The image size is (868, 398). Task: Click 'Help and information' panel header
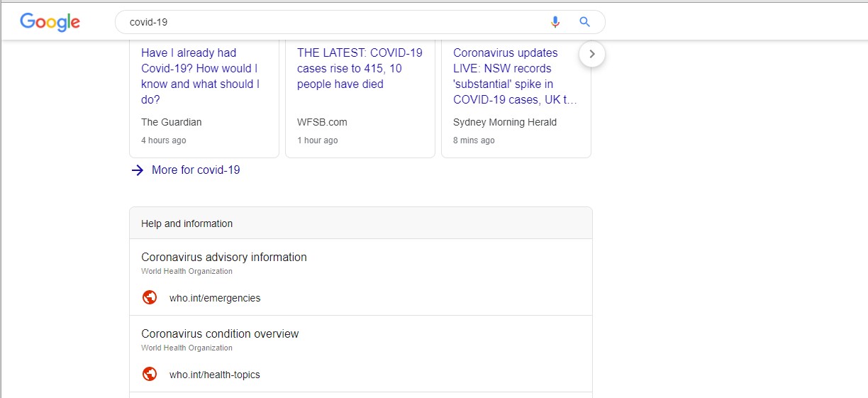[361, 223]
